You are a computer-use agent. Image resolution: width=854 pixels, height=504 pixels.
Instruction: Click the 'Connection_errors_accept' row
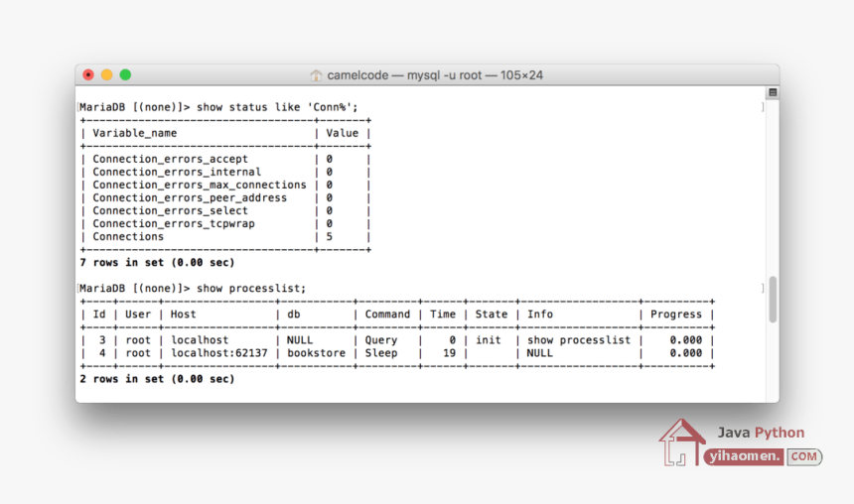[225, 159]
